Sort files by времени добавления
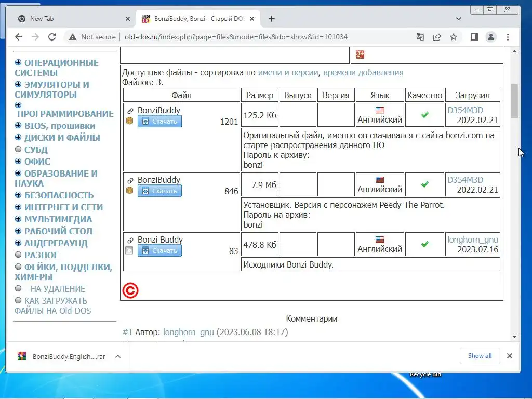532x399 pixels. tap(363, 72)
